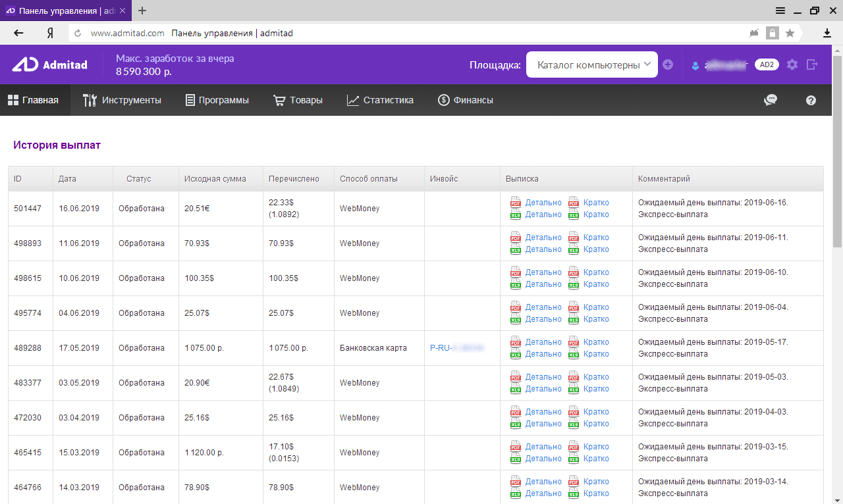Add new platform with plus icon
This screenshot has height=504, width=843.
(668, 64)
